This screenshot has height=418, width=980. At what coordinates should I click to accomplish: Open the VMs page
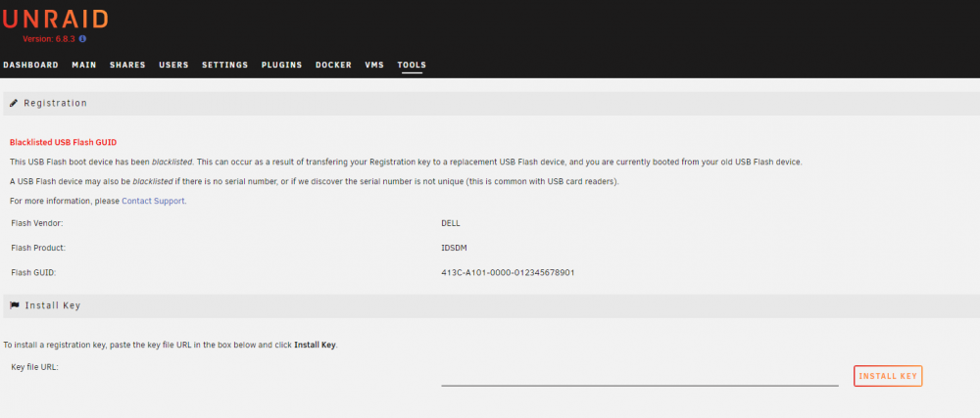point(374,65)
